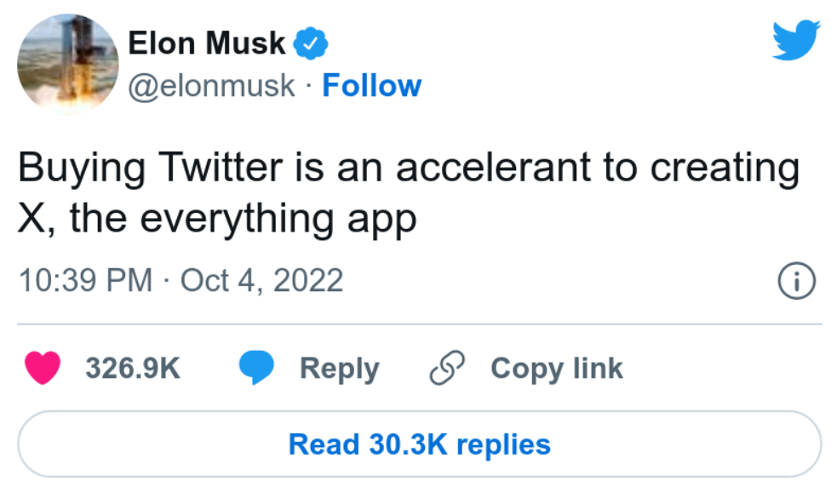Click the blue verified badge
Image resolution: width=837 pixels, height=504 pixels.
[x=311, y=43]
